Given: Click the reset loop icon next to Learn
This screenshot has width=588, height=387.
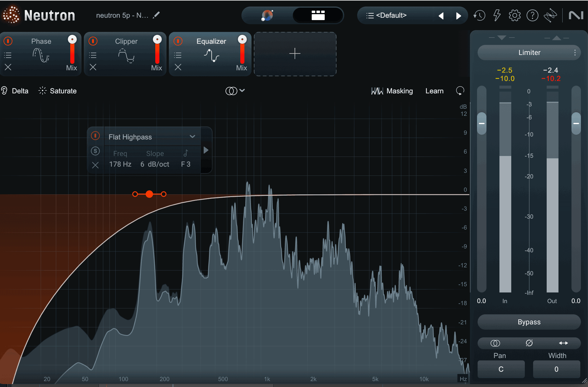Looking at the screenshot, I should pyautogui.click(x=460, y=91).
